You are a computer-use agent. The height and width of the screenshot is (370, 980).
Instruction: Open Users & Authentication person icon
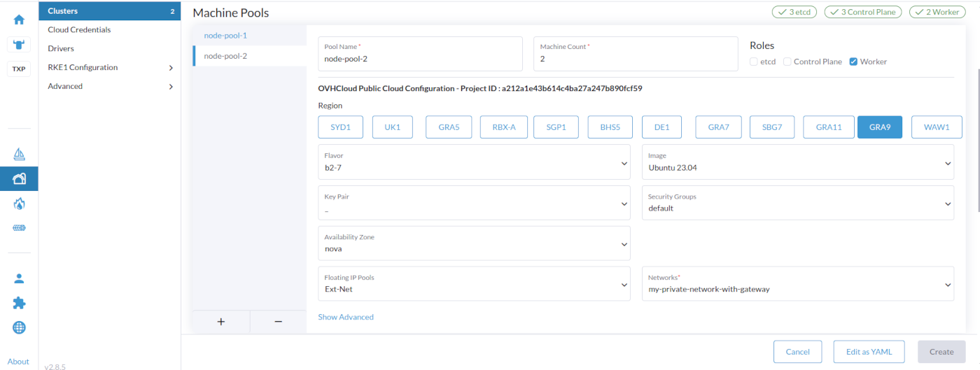pyautogui.click(x=19, y=278)
